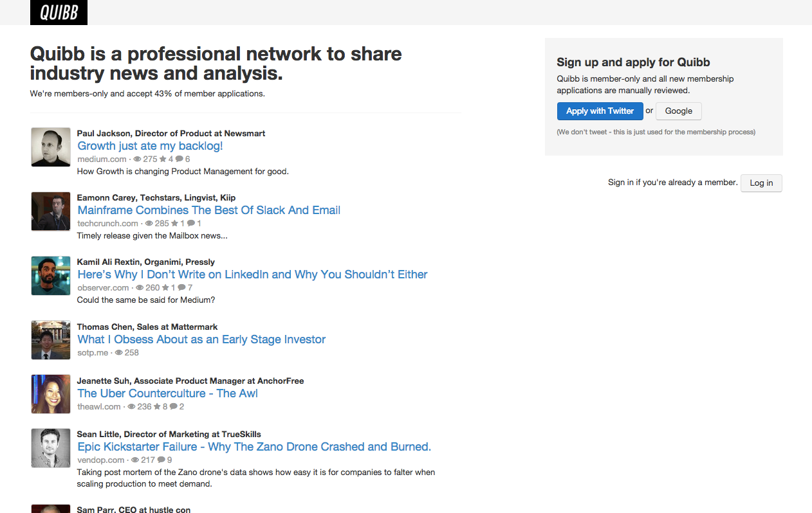Click the techcrunch.com source text
Viewport: 812px width, 513px height.
coord(107,223)
